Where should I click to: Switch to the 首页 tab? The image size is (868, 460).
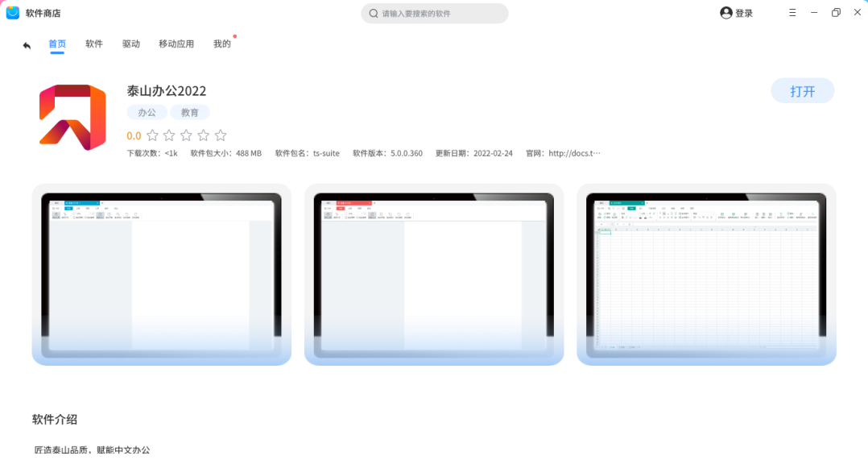[x=57, y=44]
